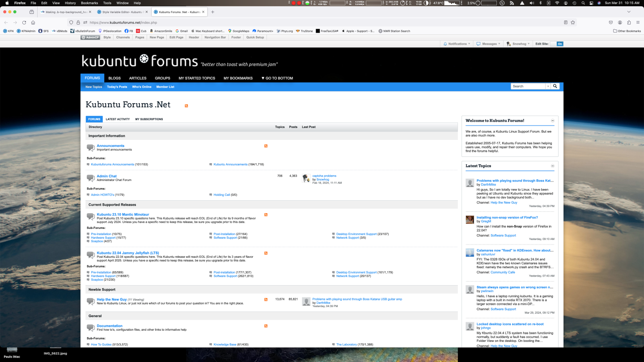Open the Snowhog user menu dropdown

click(518, 44)
